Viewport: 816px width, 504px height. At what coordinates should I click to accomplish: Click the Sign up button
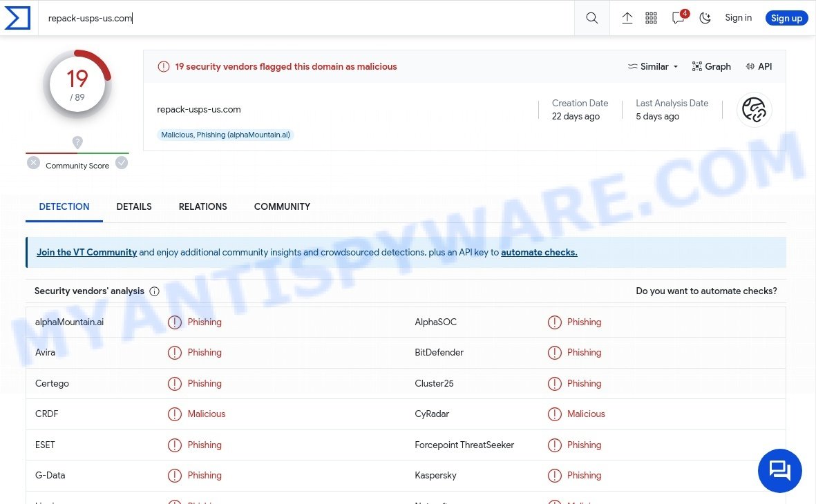pos(786,18)
